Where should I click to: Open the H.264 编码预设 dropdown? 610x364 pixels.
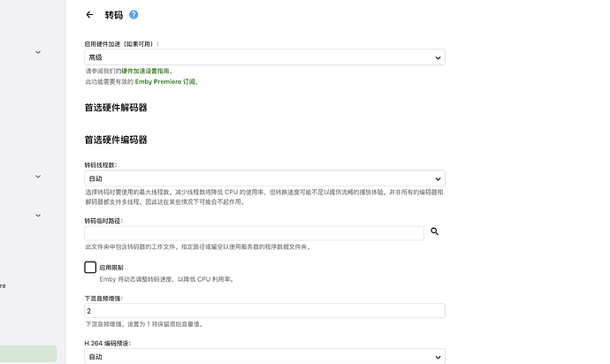(264, 356)
